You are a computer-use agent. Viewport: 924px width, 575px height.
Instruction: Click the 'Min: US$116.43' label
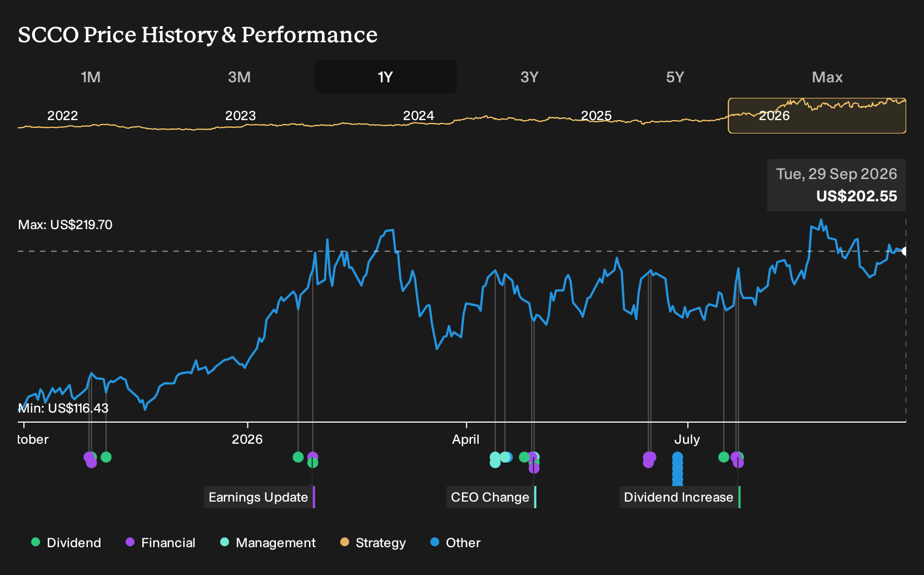[63, 408]
